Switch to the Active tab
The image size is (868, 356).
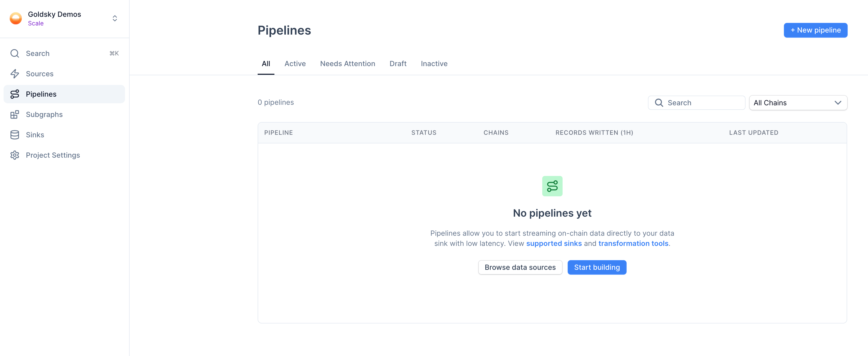click(295, 64)
